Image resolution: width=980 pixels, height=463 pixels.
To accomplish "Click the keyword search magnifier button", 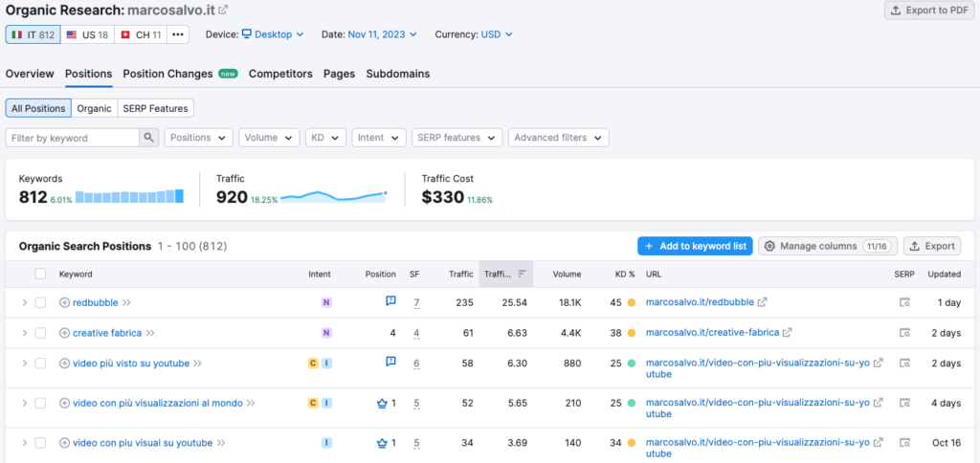I will (148, 138).
